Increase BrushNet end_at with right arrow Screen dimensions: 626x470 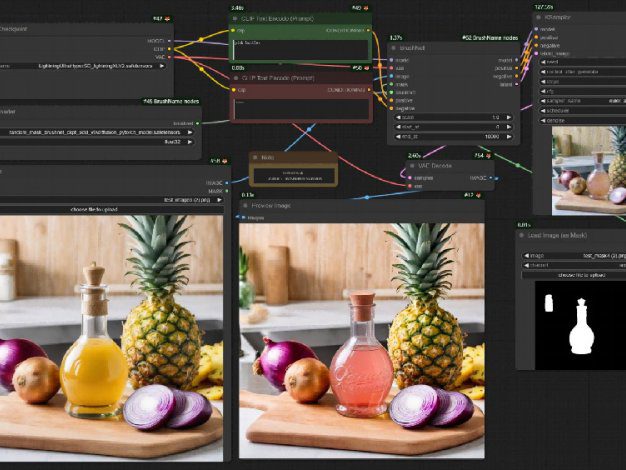point(509,137)
